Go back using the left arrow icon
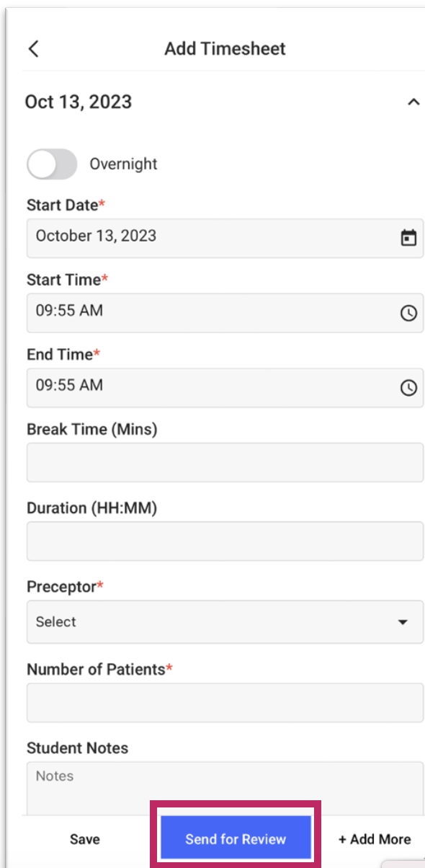This screenshot has width=425, height=868. pyautogui.click(x=33, y=49)
